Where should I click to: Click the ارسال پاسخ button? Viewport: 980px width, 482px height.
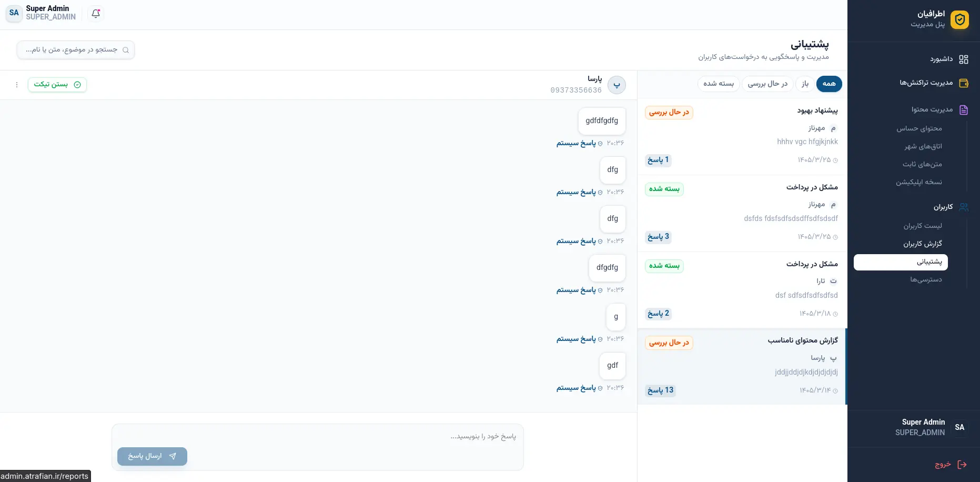(152, 456)
